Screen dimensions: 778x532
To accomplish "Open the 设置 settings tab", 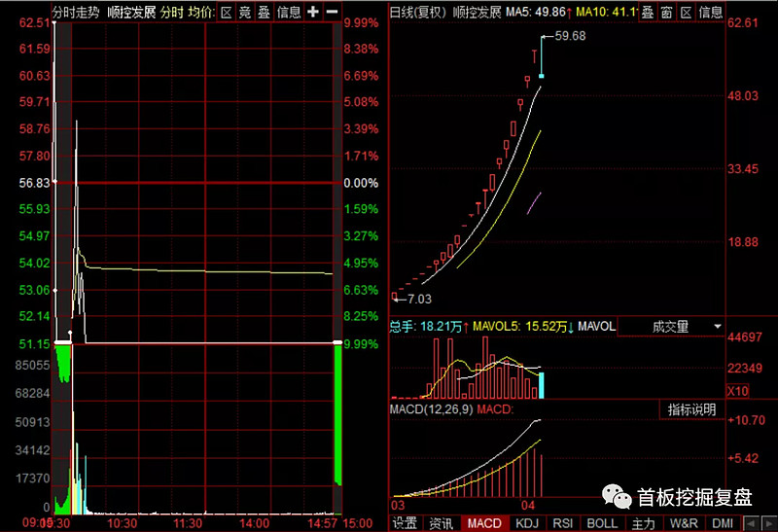I will 405,523.
